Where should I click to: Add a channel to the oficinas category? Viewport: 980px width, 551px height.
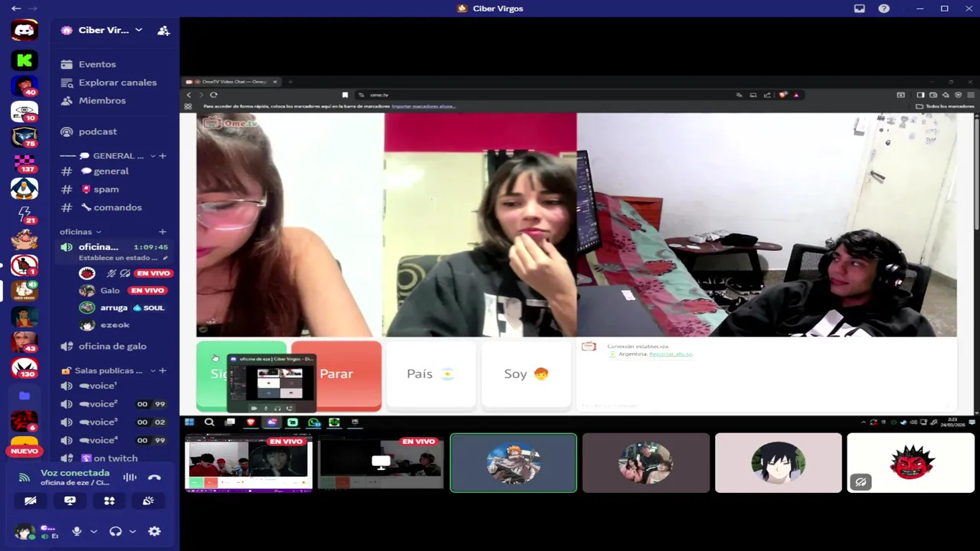pyautogui.click(x=162, y=232)
